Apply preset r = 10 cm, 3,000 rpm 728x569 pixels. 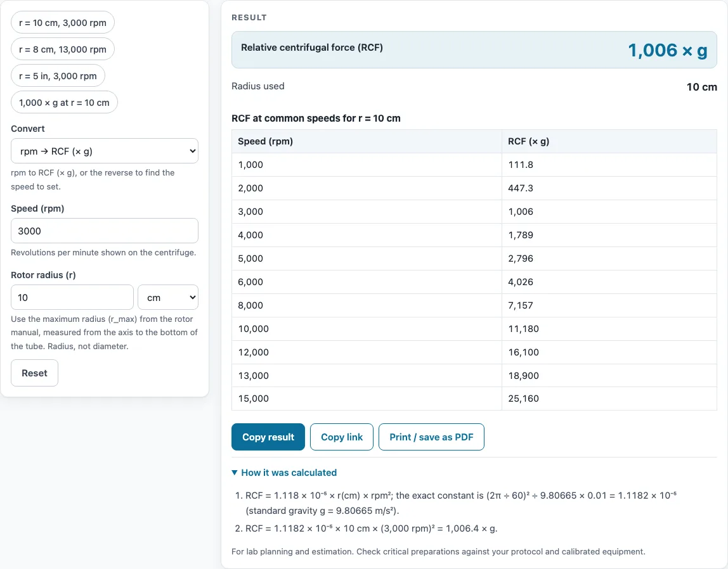pos(63,23)
